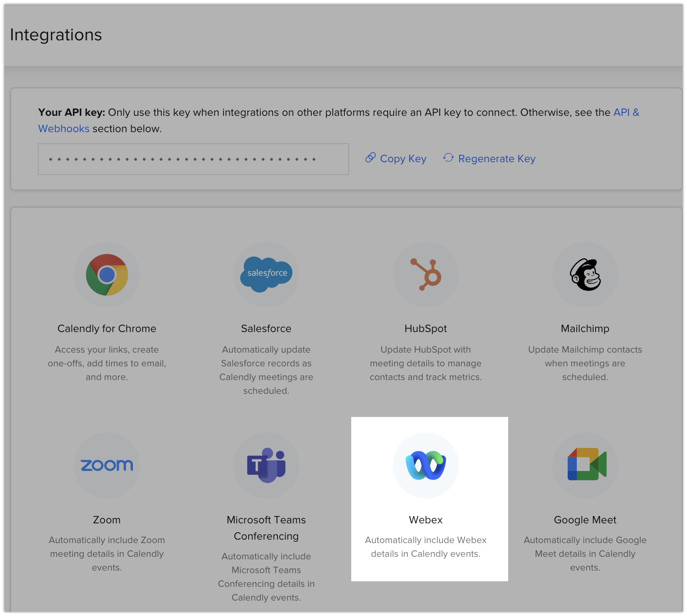Click 'Update HubSpot with meeting details' description
This screenshot has width=687, height=616.
point(426,363)
